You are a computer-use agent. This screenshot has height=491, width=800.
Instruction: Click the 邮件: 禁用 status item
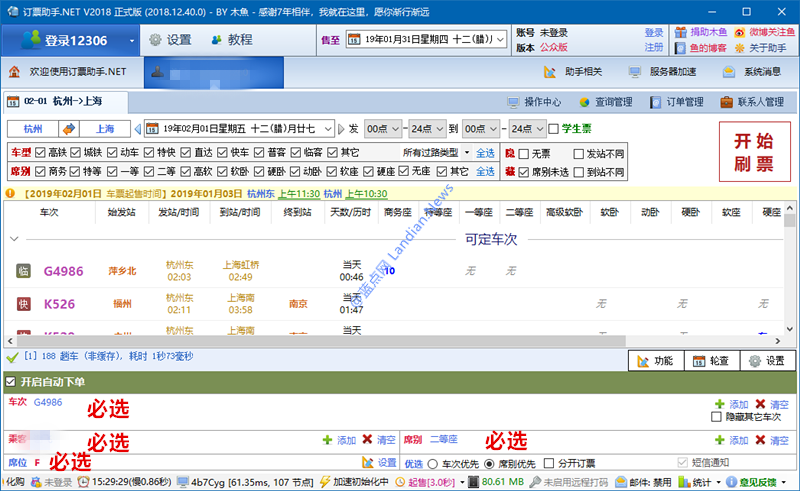(x=644, y=482)
